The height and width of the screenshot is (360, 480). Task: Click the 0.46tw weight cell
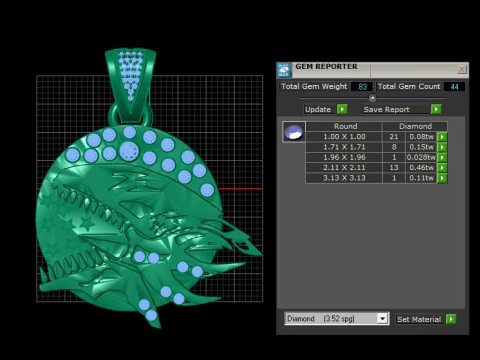pos(421,168)
